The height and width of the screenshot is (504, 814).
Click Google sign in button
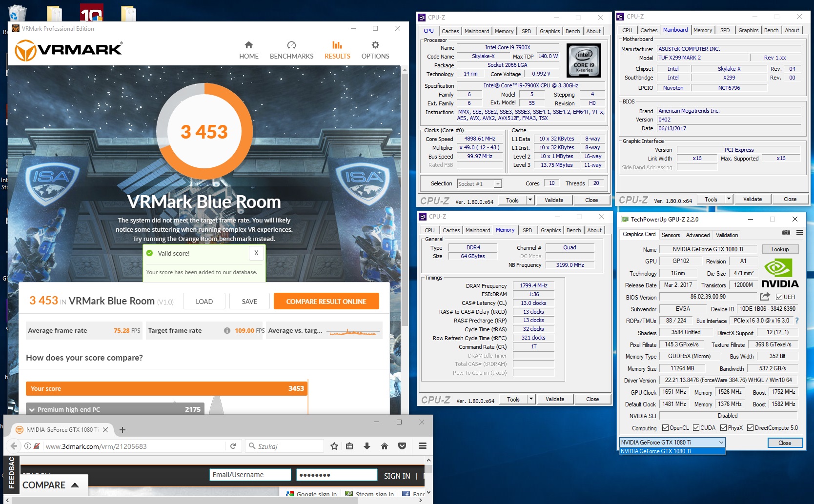click(x=311, y=494)
